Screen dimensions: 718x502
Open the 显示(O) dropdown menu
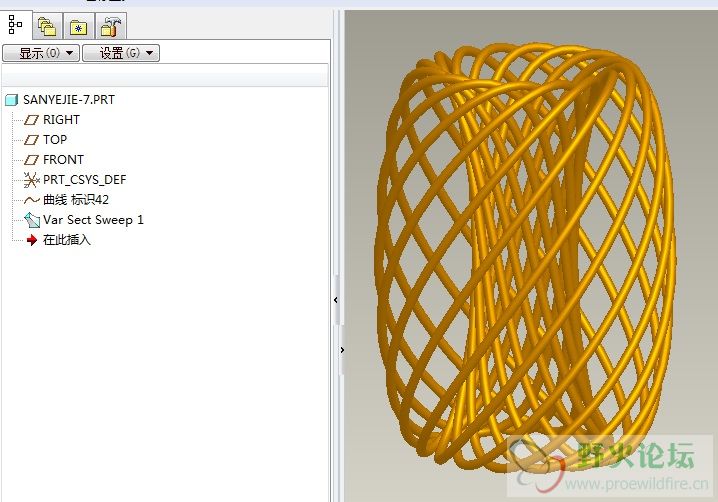(41, 53)
